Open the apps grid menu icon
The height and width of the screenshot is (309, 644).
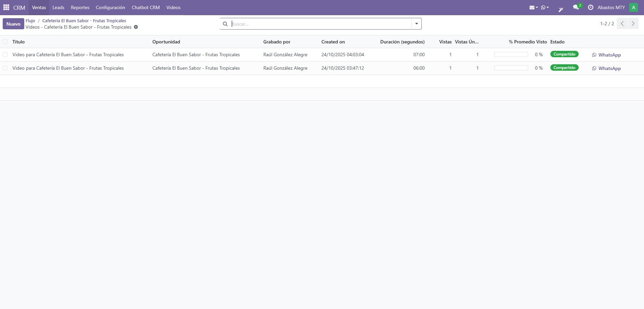6,7
